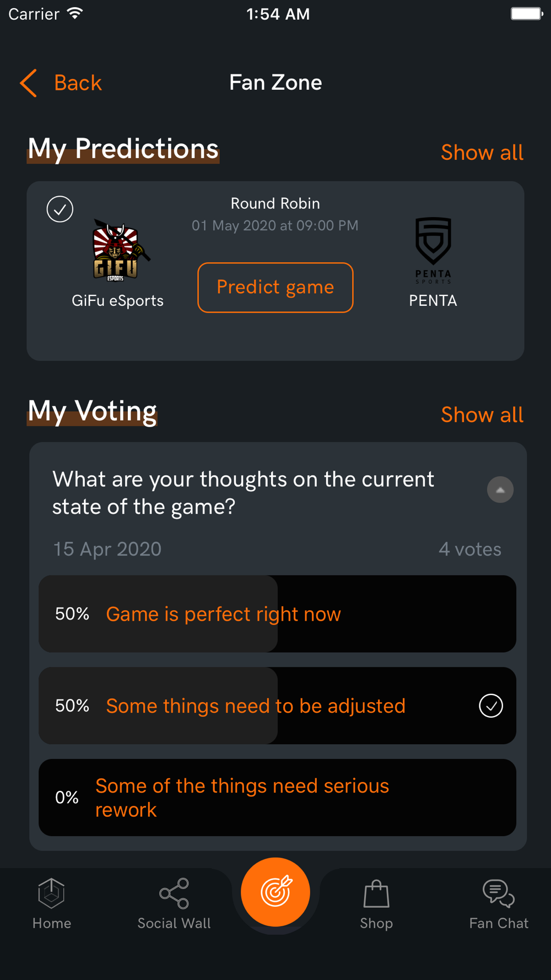Open the poll question about game state
The height and width of the screenshot is (980, 551).
pyautogui.click(x=243, y=493)
